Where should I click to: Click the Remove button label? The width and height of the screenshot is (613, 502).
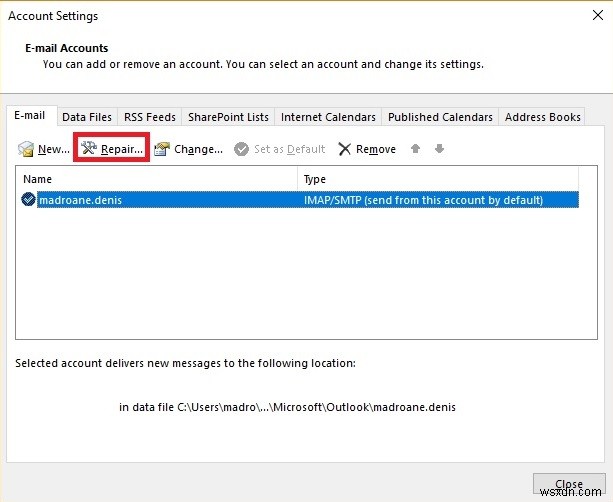(376, 149)
